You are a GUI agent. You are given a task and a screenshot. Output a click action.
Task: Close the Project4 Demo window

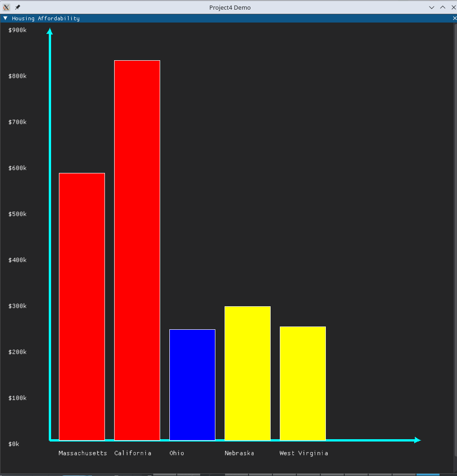[453, 7]
